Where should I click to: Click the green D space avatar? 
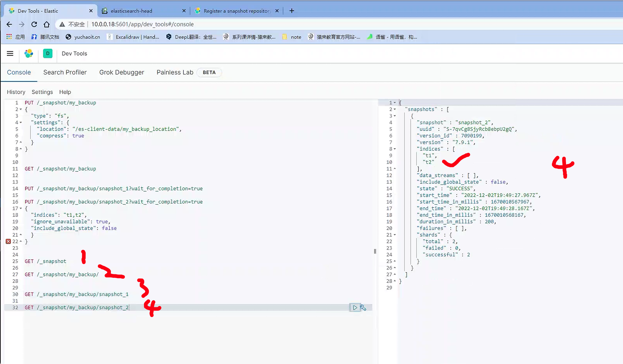47,54
